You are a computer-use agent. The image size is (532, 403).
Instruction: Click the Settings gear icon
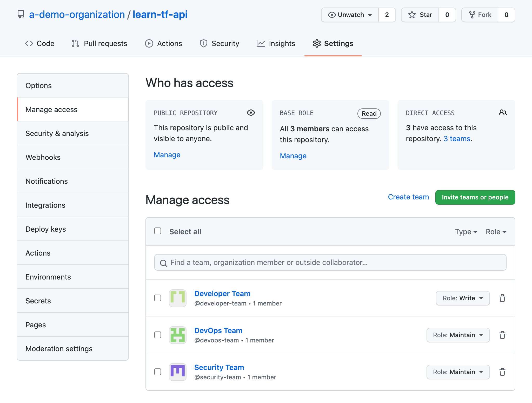tap(317, 43)
